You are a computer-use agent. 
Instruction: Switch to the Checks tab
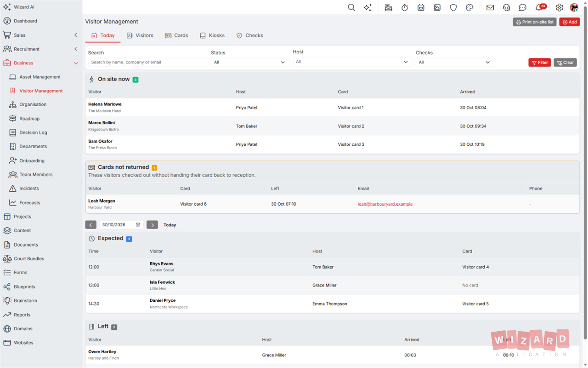[249, 35]
